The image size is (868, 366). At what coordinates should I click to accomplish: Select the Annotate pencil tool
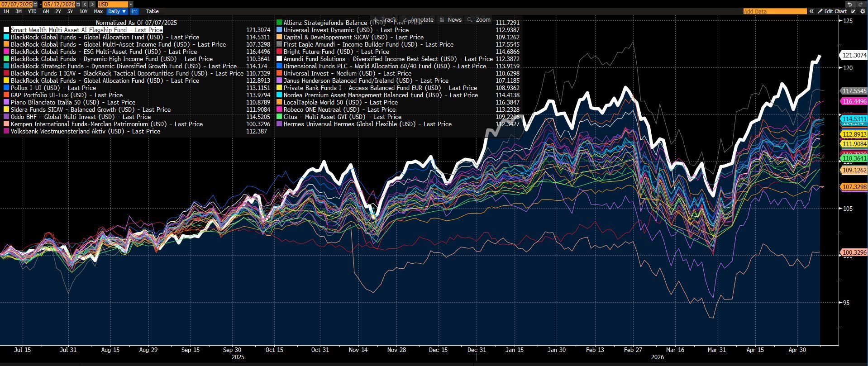pos(418,20)
